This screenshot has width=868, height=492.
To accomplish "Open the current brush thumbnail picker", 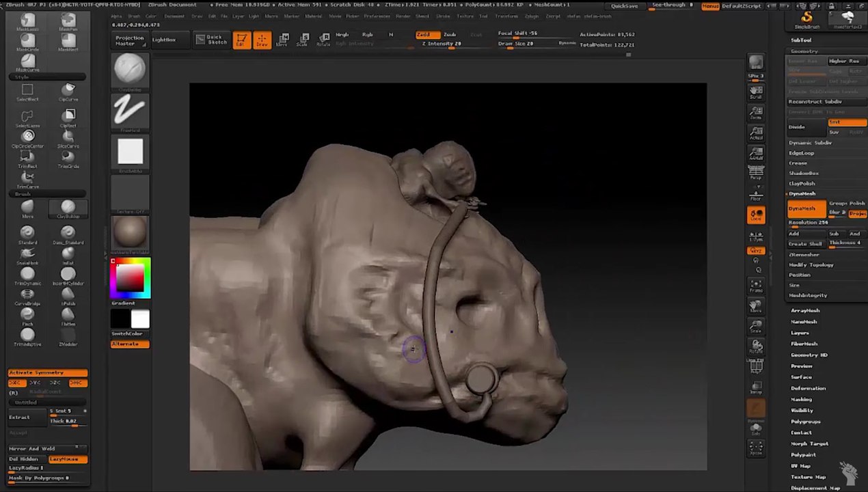I will pyautogui.click(x=130, y=72).
